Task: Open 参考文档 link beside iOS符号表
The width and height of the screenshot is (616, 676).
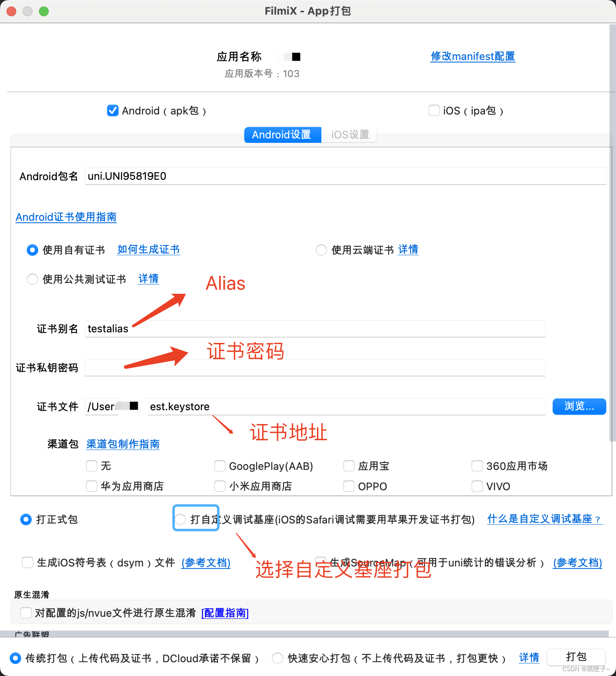Action: click(206, 563)
